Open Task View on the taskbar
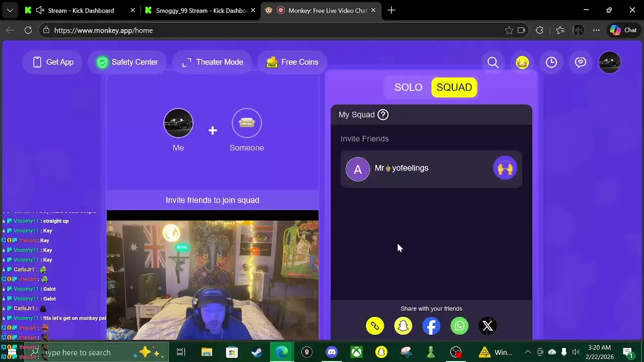Screen dimensions: 644x362 pos(181,352)
